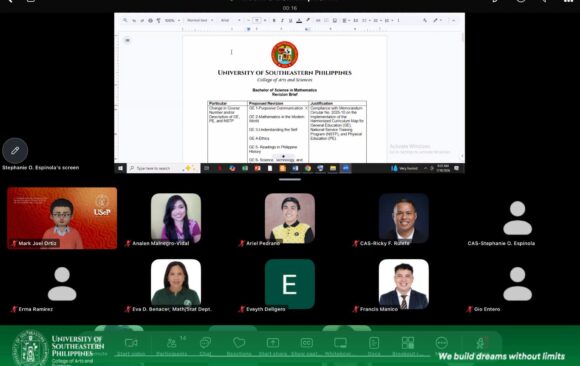The width and height of the screenshot is (580, 366).
Task: Open the text color picker
Action: click(299, 20)
